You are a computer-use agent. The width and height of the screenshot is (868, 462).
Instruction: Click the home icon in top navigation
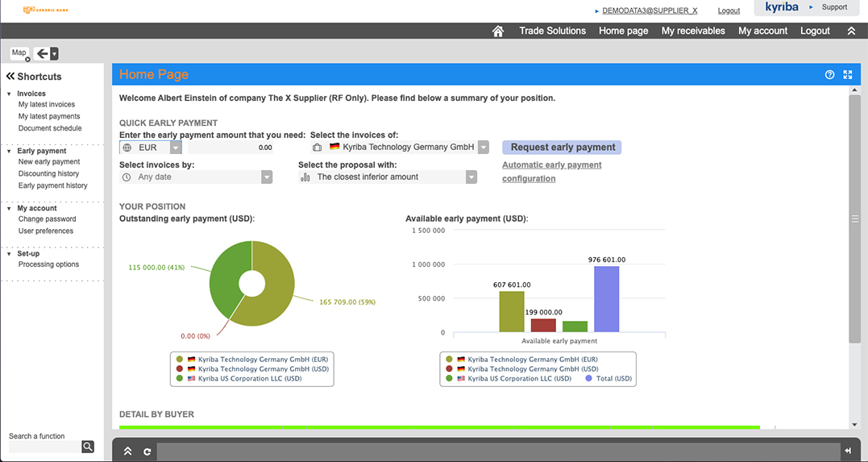pos(497,31)
